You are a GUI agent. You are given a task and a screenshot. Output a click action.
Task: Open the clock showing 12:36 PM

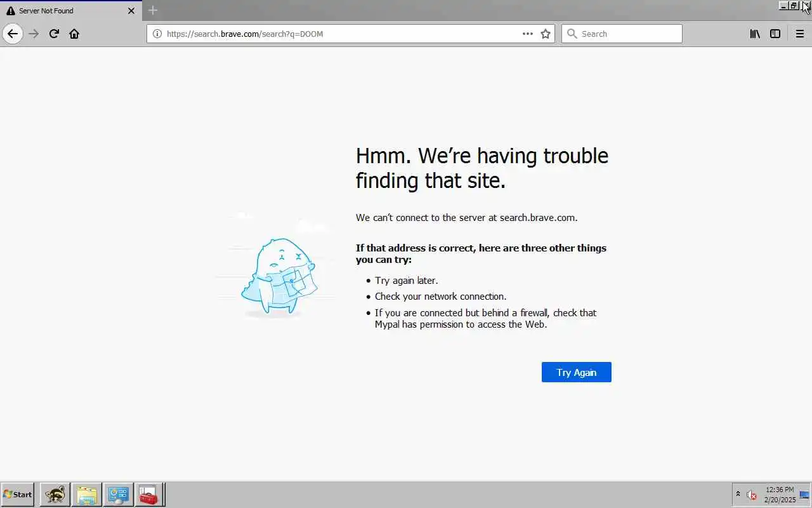780,495
